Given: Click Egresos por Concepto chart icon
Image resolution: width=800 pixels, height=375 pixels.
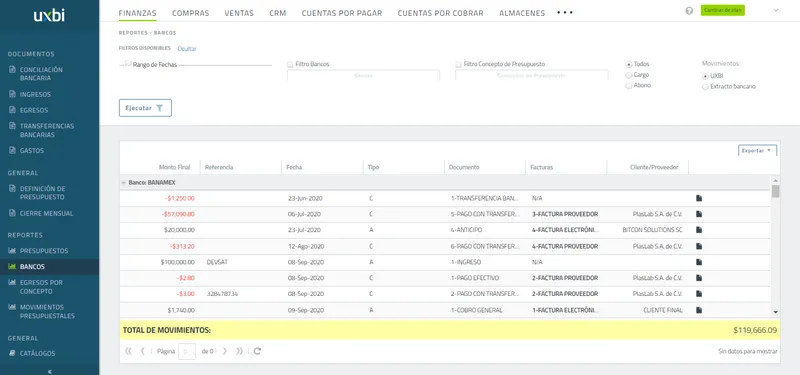Looking at the screenshot, I should coord(12,282).
